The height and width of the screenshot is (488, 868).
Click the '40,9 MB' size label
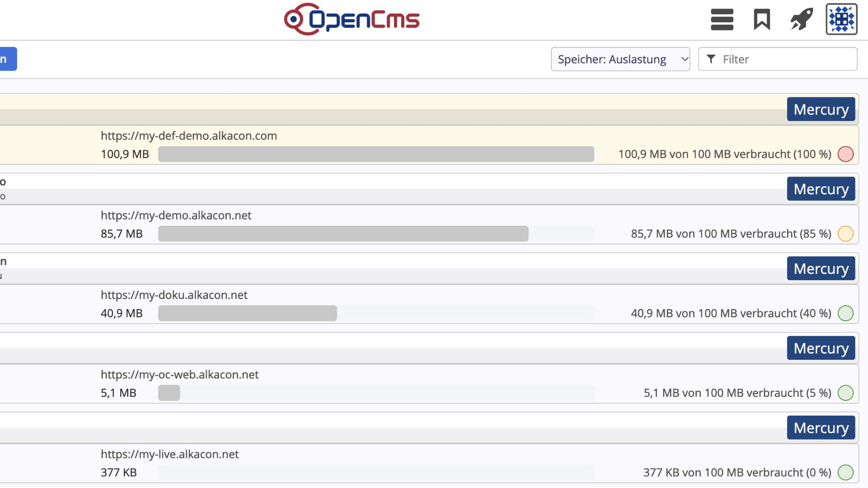tap(122, 313)
